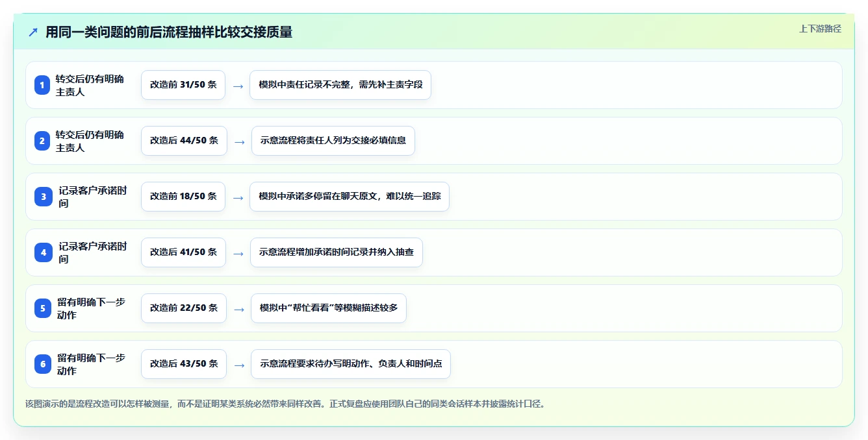Click row 2 label 转交后仍有明确主责人
Viewport: 868px width, 440px height.
90,141
